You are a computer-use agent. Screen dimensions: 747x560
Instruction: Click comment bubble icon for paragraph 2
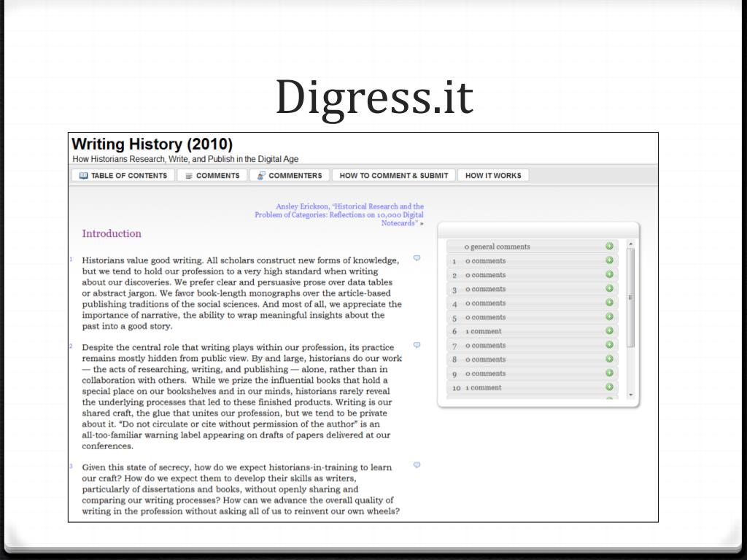pos(417,345)
